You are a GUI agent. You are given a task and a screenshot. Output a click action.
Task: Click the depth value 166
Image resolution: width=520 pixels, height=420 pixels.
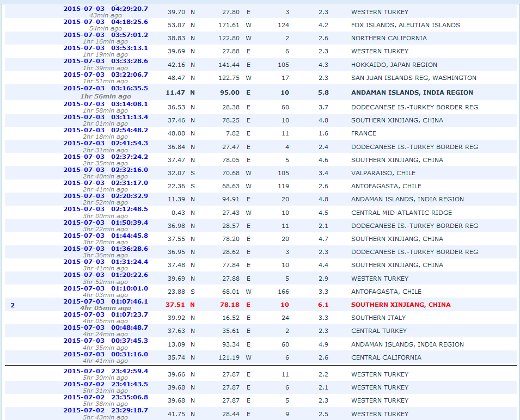(x=284, y=292)
